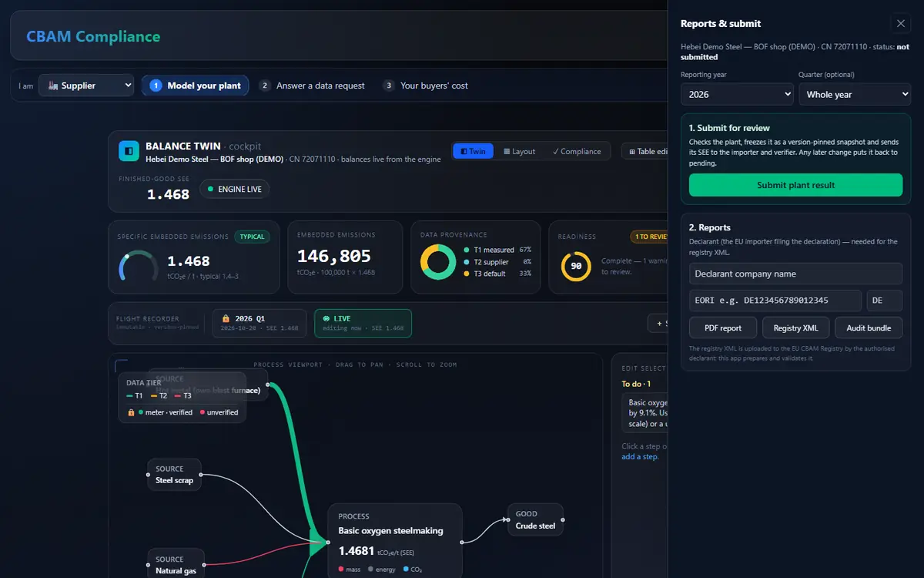Viewport: 924px width, 578px height.
Task: Click the data provenance donut chart
Action: (438, 262)
